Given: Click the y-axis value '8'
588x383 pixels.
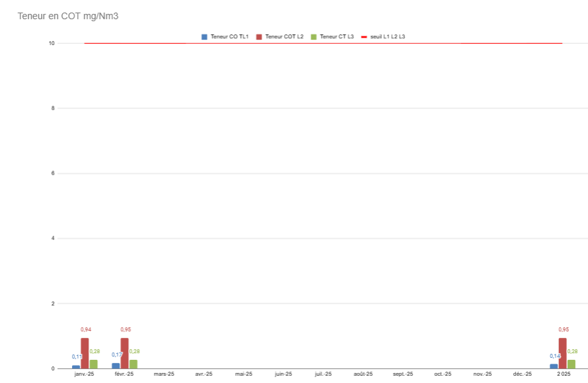Looking at the screenshot, I should pos(53,108).
